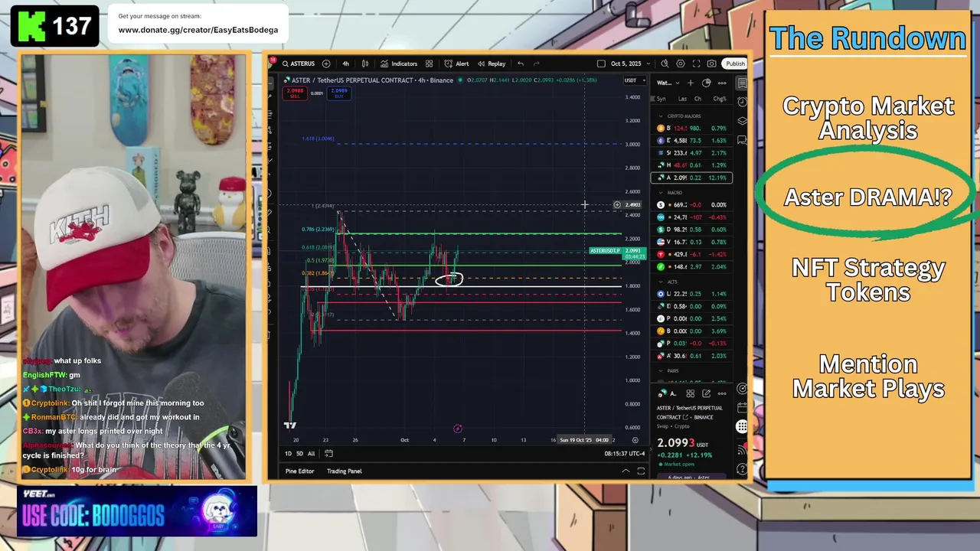The width and height of the screenshot is (980, 551).
Task: Add a symbol to compare with plus icon
Action: pos(326,64)
